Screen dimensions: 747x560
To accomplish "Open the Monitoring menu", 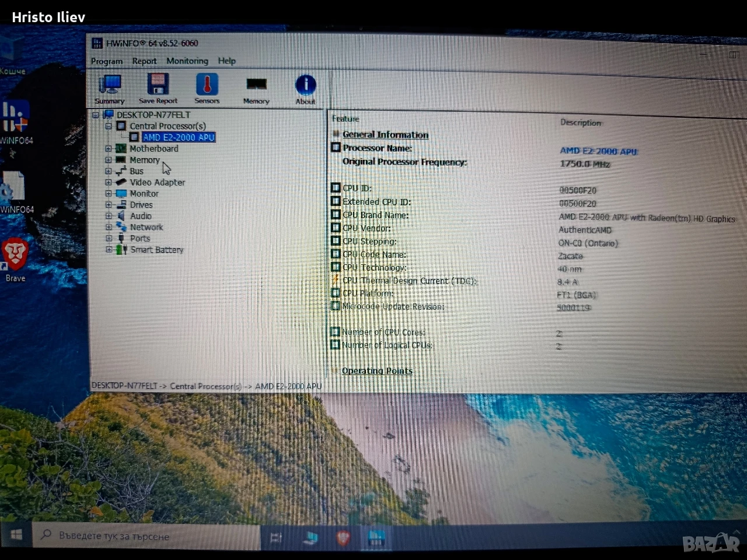I will (x=187, y=61).
